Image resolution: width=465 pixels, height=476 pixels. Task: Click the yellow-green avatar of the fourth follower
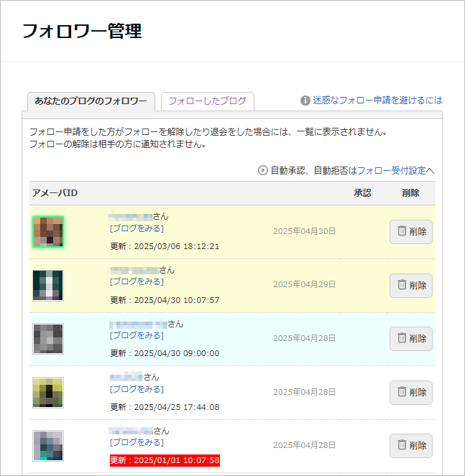point(48,393)
